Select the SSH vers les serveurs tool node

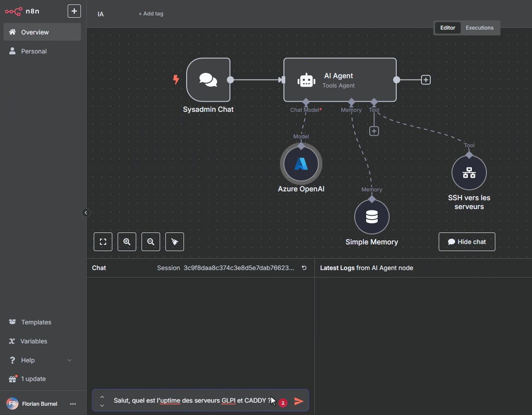pyautogui.click(x=469, y=173)
